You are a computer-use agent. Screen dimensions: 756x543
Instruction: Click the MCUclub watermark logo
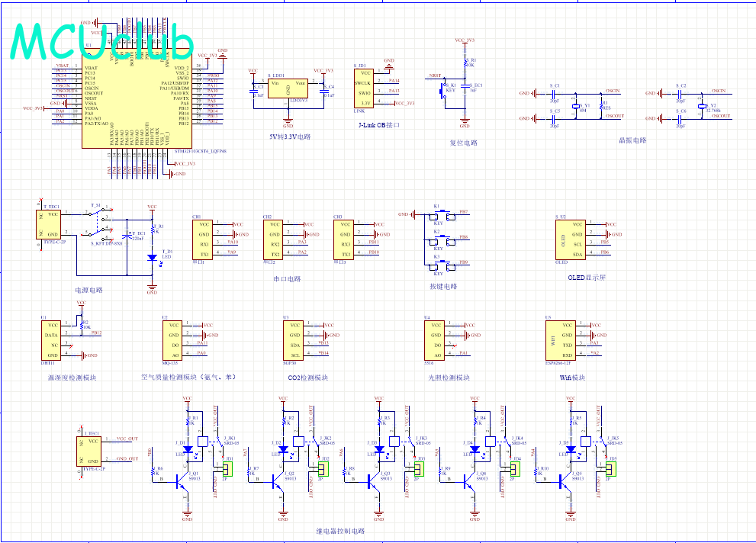(101, 43)
